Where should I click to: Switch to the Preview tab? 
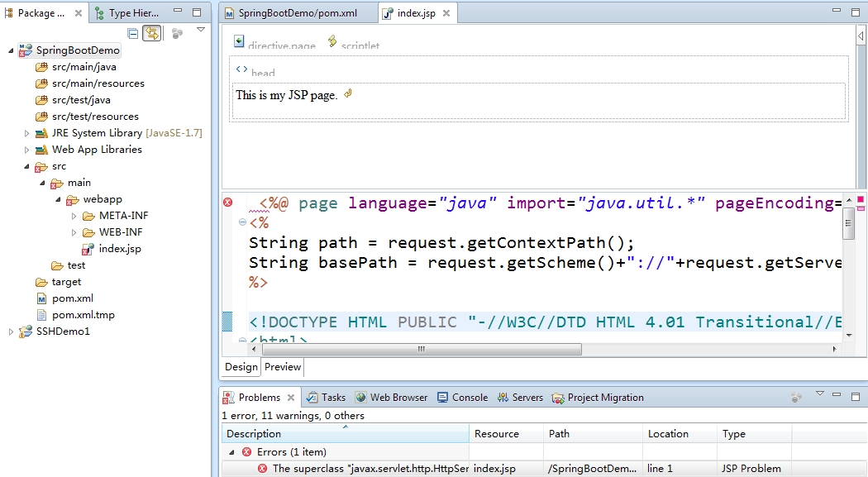pos(282,366)
